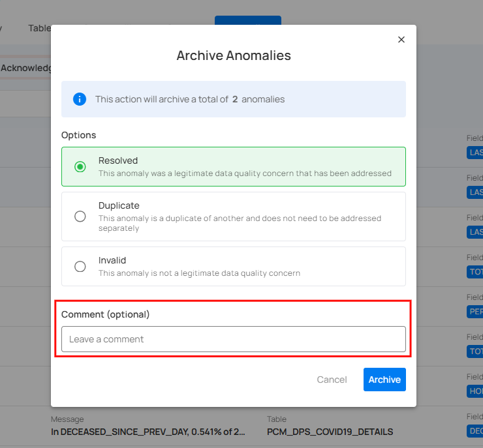Click the PER field tag on right
483x448 pixels.
click(x=475, y=312)
